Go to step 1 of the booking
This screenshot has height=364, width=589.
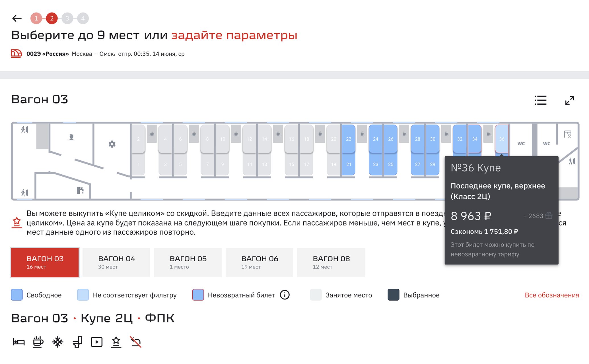click(36, 18)
